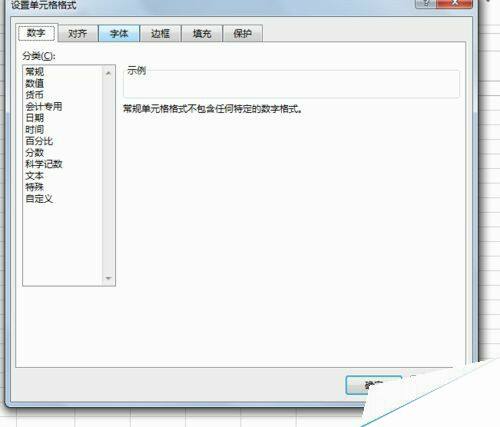Switch to the 保护 tab
The height and width of the screenshot is (427, 500).
tap(242, 33)
